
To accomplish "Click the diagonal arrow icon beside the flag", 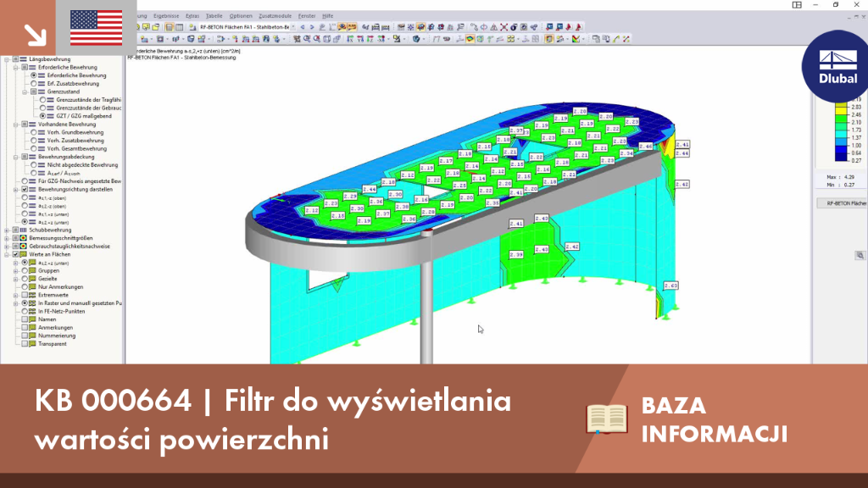I will point(36,35).
